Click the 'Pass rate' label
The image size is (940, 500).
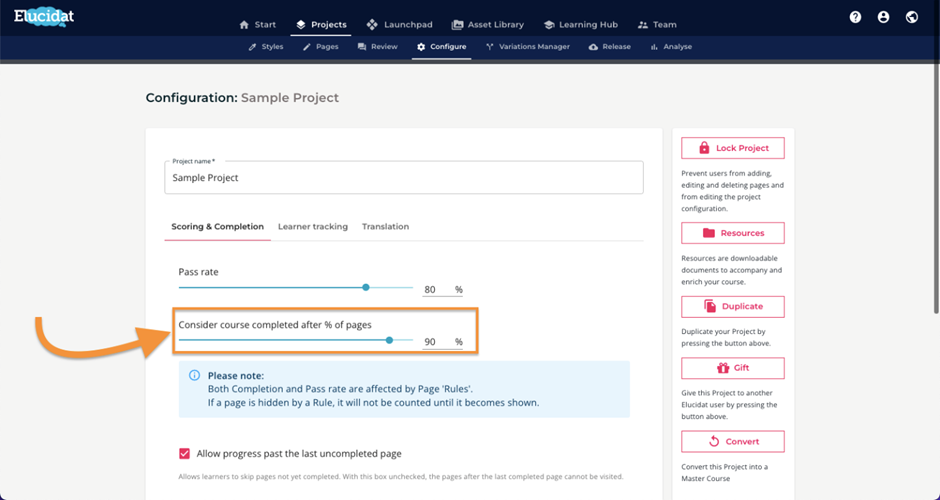[x=198, y=272]
